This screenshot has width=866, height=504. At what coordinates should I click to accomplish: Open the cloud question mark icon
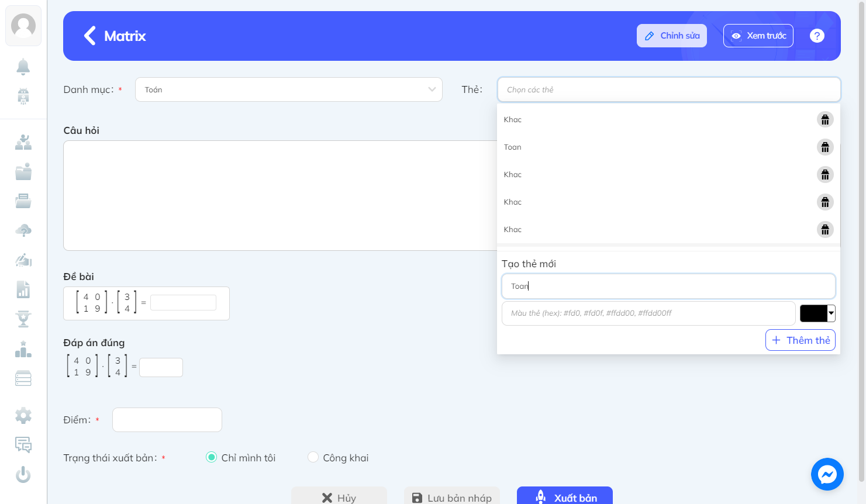(23, 230)
